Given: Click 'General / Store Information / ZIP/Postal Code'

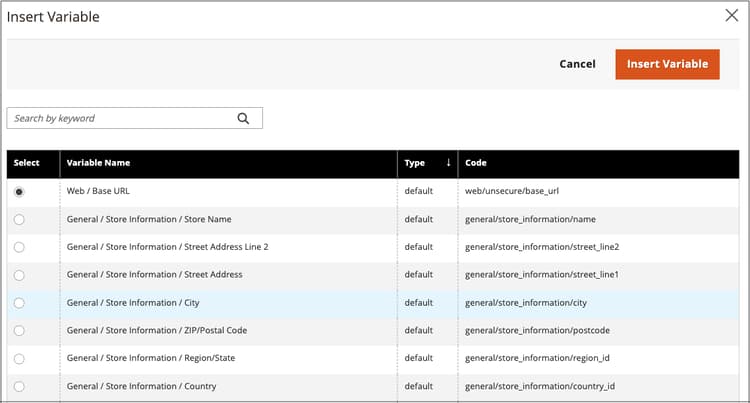Looking at the screenshot, I should 157,330.
